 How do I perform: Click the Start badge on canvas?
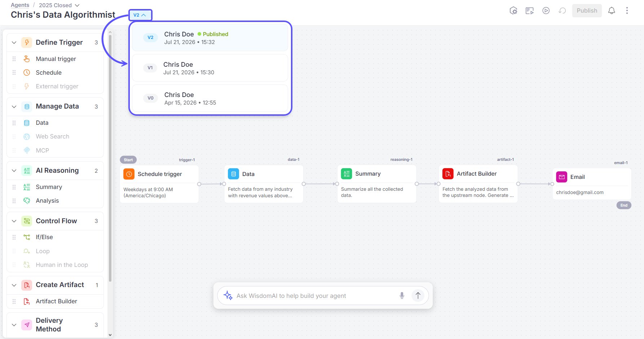click(128, 160)
